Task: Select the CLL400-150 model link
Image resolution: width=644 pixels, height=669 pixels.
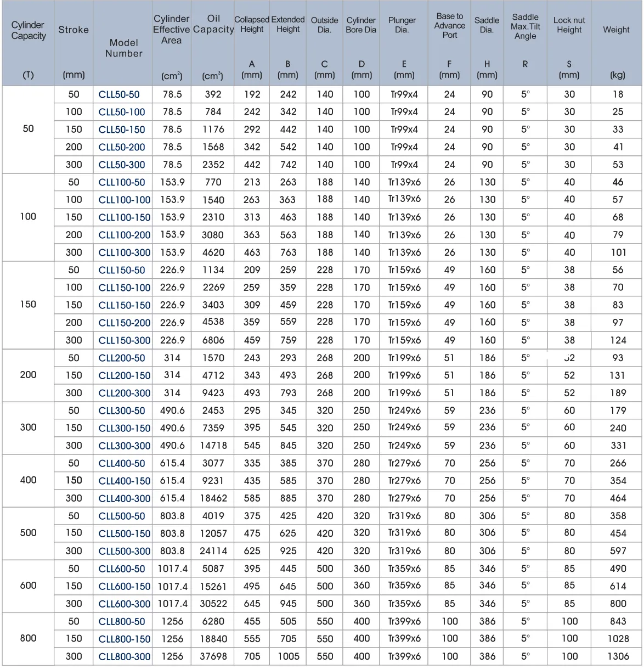Action: click(x=124, y=481)
